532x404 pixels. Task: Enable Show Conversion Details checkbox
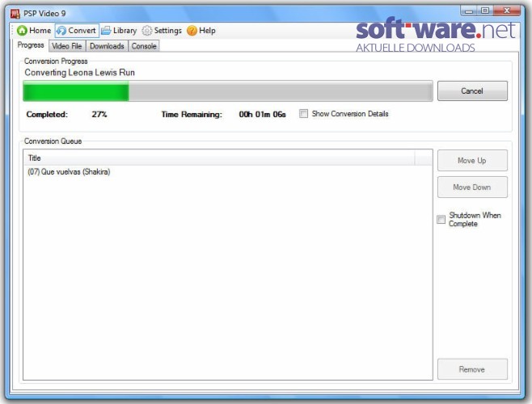point(304,114)
